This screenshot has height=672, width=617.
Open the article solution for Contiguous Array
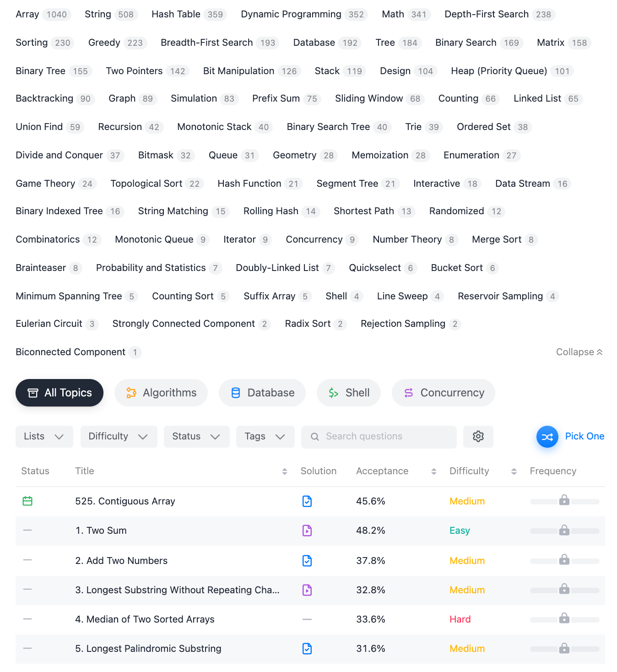point(307,501)
